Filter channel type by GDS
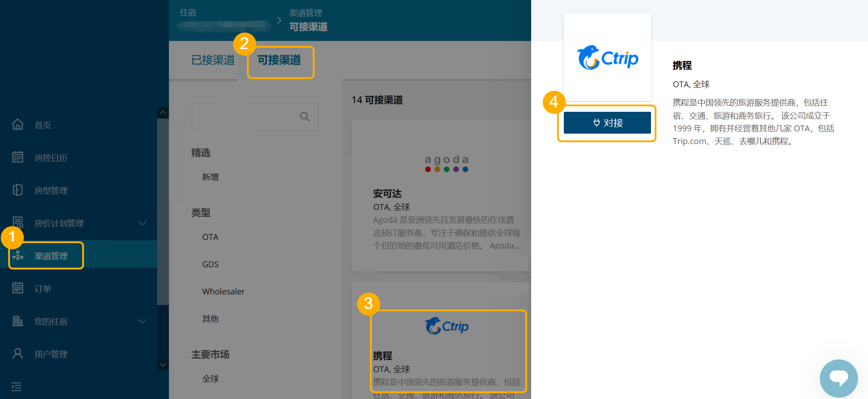 [210, 264]
